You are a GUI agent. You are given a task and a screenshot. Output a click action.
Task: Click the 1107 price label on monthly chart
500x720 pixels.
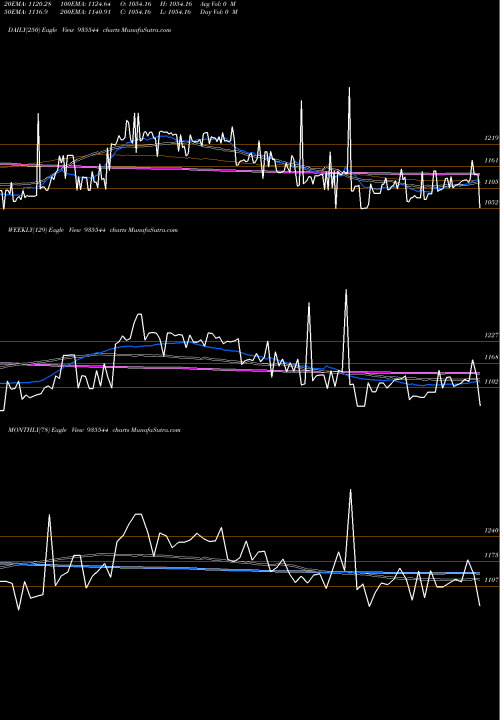(x=491, y=580)
